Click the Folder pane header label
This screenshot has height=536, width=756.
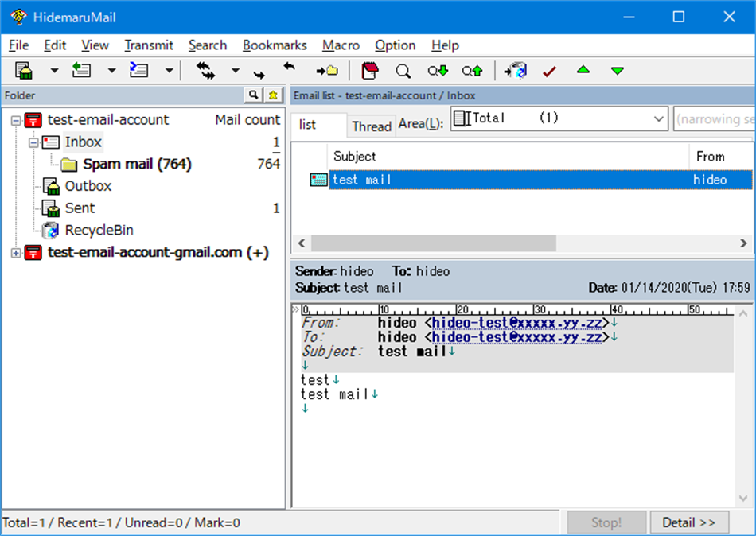click(20, 95)
